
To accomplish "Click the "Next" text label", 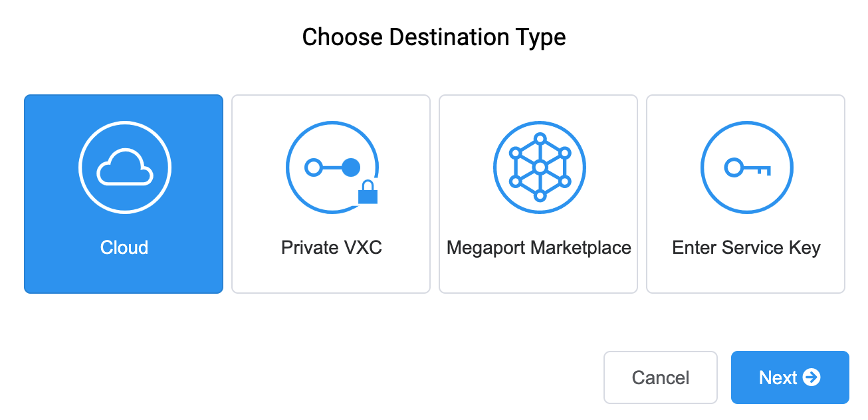I will [x=778, y=377].
